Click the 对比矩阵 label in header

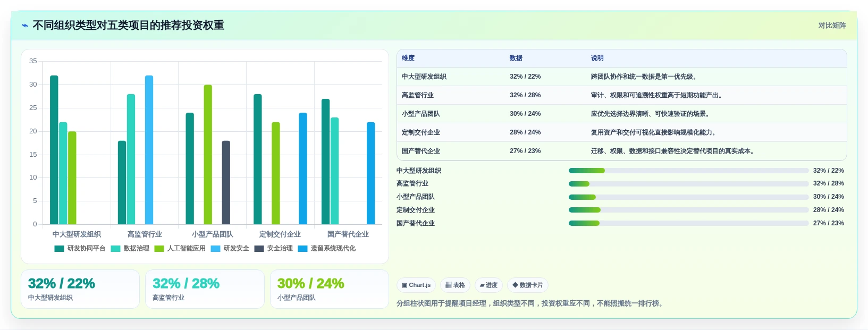click(x=832, y=26)
